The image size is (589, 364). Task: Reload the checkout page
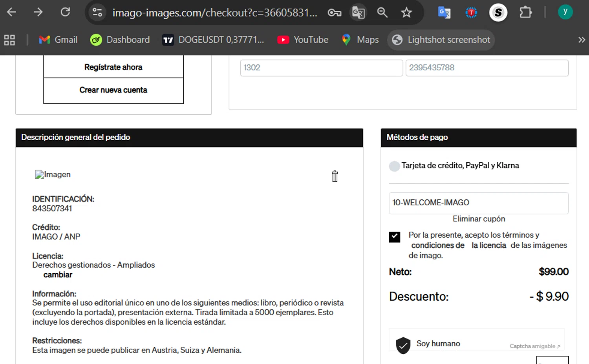65,13
